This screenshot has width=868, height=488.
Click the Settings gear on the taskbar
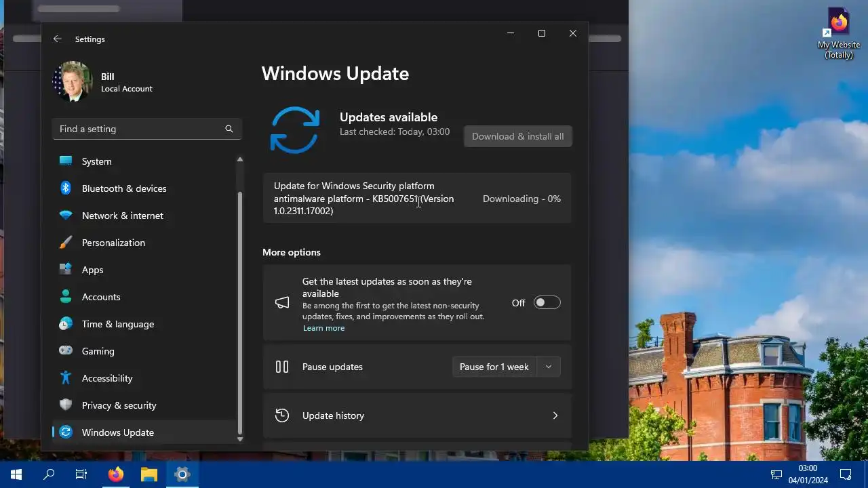(x=182, y=474)
